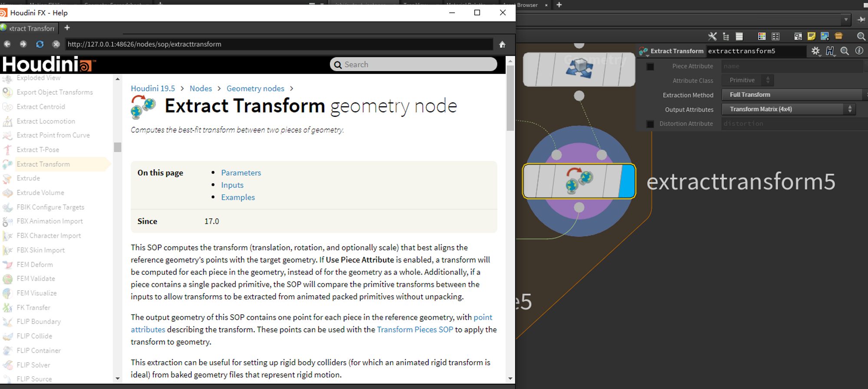
Task: Open the Output Attributes dropdown
Action: (788, 109)
